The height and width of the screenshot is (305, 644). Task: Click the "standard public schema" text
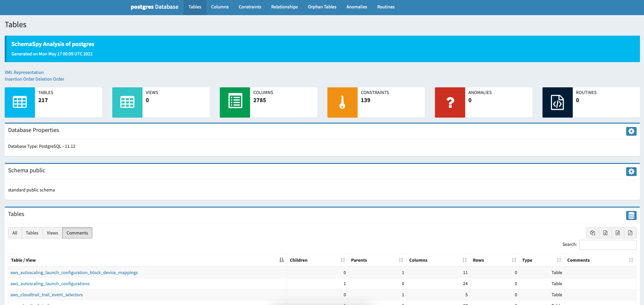(x=31, y=190)
